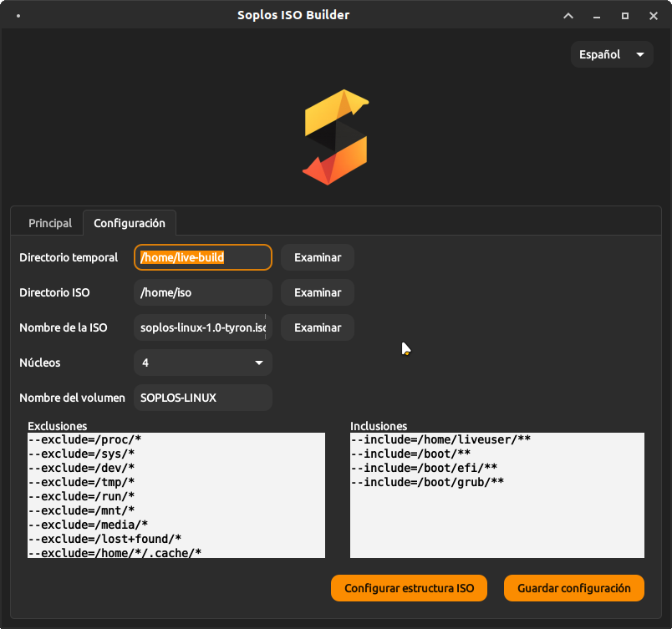This screenshot has width=672, height=629.
Task: Click the --include=/boot/efi/** line
Action: [425, 468]
